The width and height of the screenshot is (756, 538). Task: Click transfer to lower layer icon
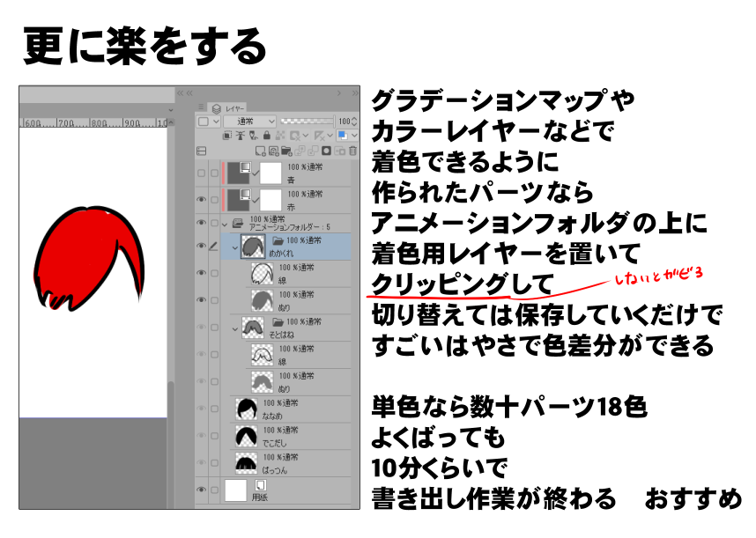click(300, 151)
